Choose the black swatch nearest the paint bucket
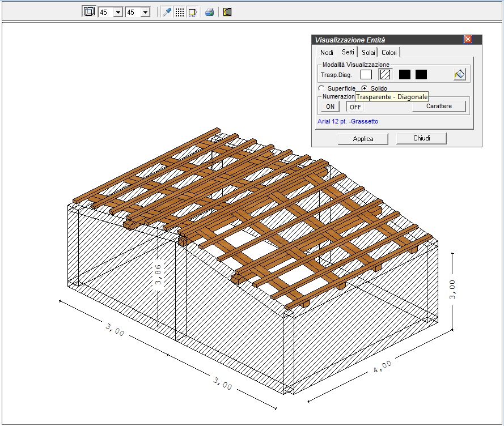Viewport: 504px width, 426px height. tap(421, 75)
